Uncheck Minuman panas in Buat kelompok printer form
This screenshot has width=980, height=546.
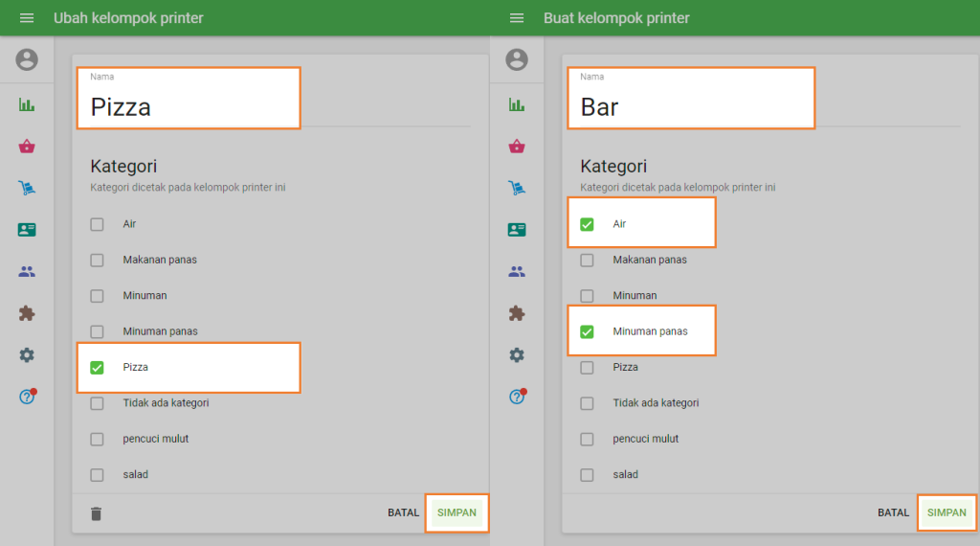point(587,332)
